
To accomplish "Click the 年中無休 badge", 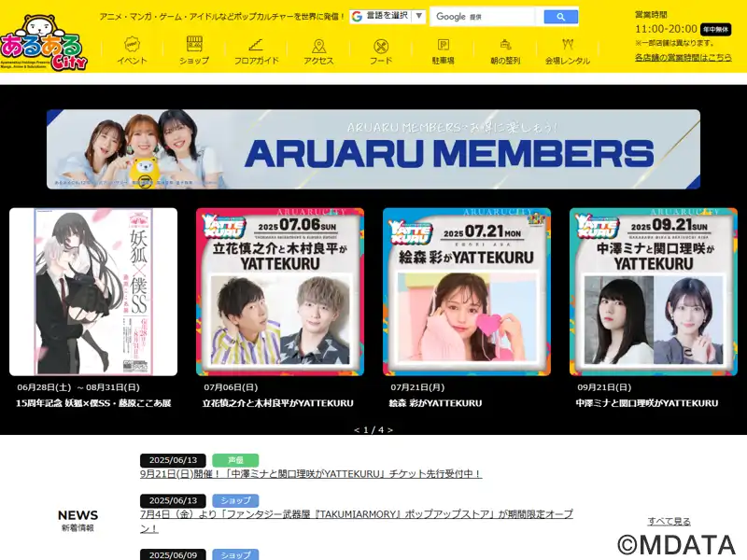I will coord(715,30).
